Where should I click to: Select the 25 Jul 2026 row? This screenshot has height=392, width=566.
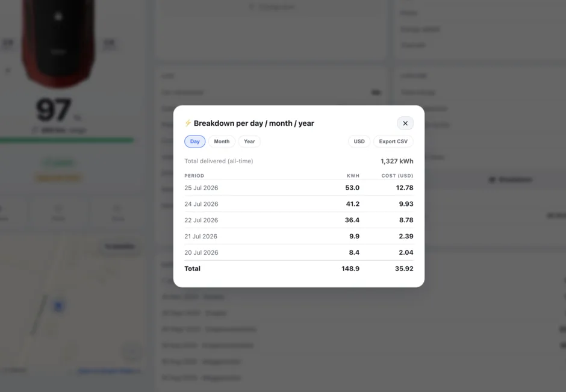click(x=299, y=188)
